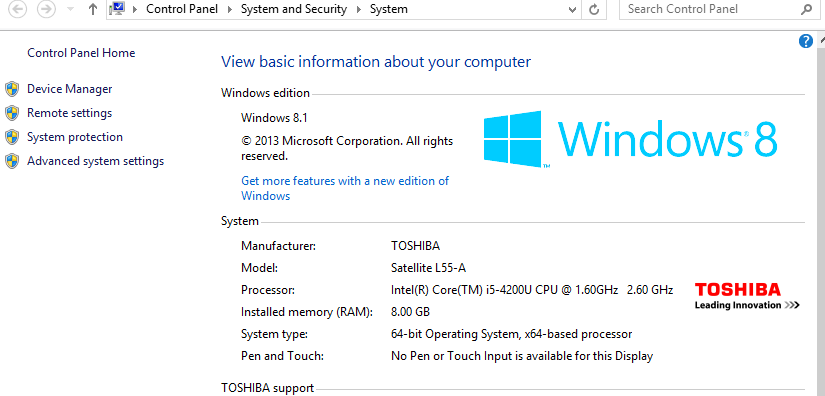Viewport: 825px width, 396px height.
Task: Click the computer icon in address bar
Action: 118,9
